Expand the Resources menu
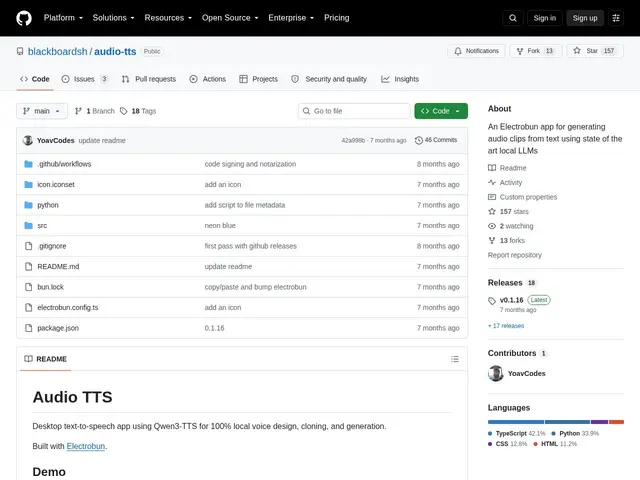 click(x=168, y=18)
